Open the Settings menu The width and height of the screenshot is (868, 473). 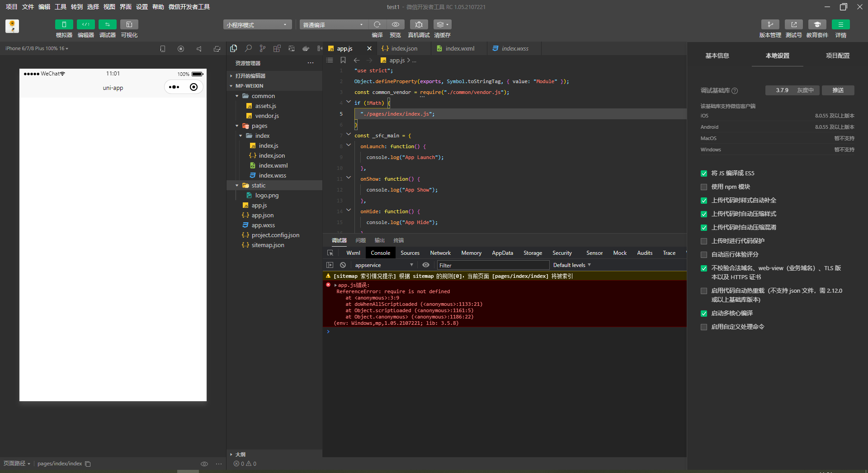point(142,7)
